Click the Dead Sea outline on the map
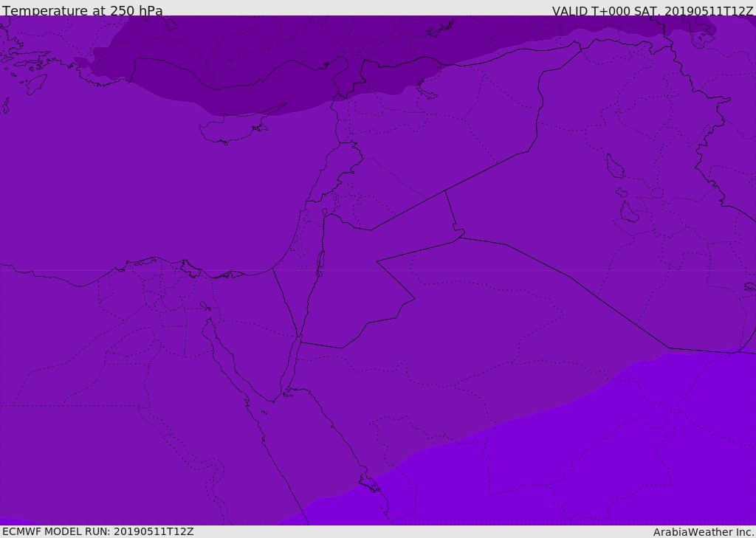The image size is (756, 538). click(320, 263)
